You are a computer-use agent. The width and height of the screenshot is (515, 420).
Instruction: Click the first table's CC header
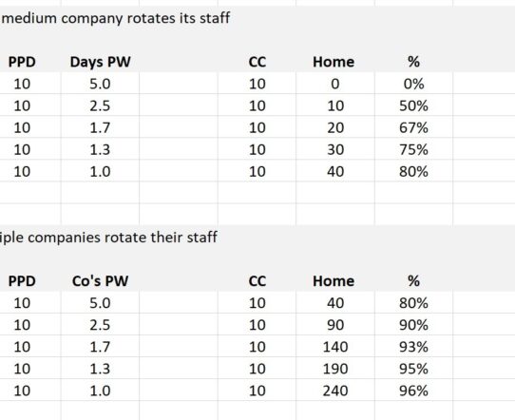(257, 62)
